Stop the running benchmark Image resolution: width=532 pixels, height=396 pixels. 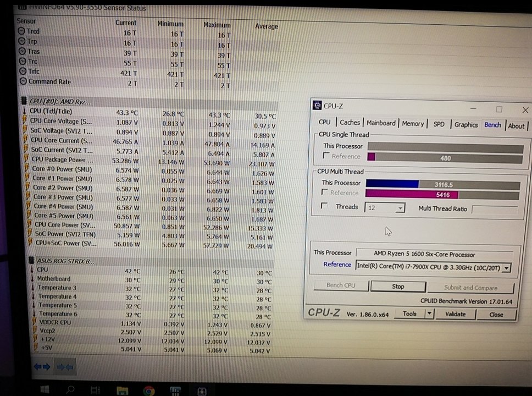point(398,287)
